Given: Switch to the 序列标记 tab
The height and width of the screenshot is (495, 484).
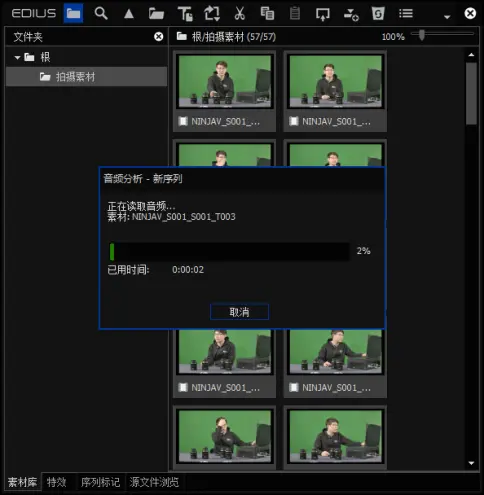Looking at the screenshot, I should coord(100,482).
